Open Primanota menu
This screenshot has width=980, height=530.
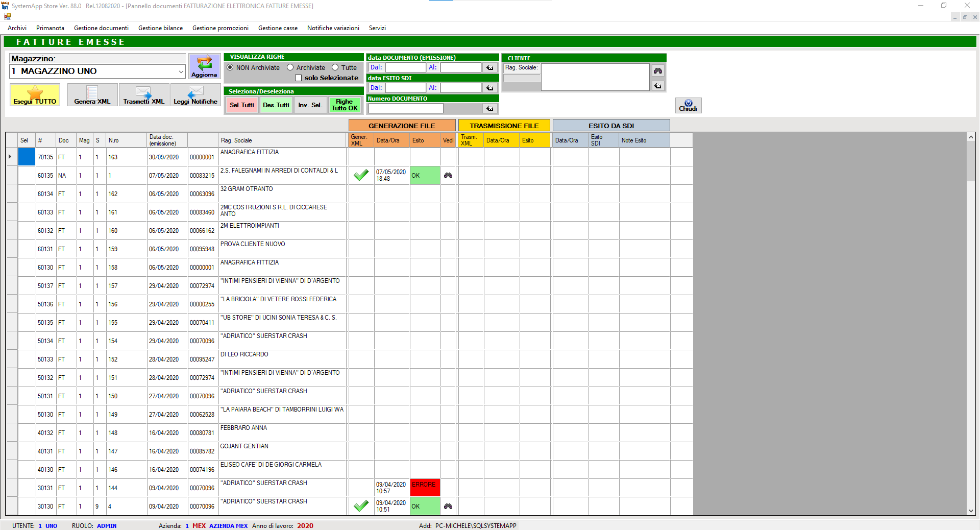[x=50, y=28]
